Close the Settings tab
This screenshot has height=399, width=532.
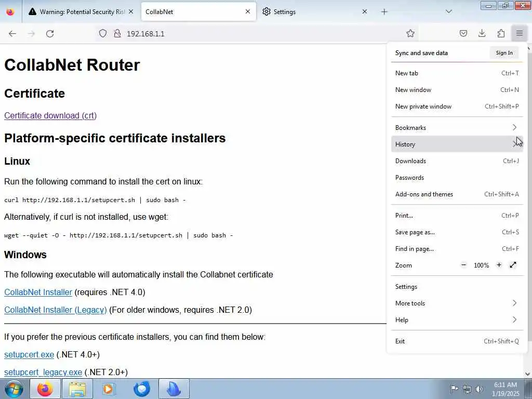click(364, 11)
